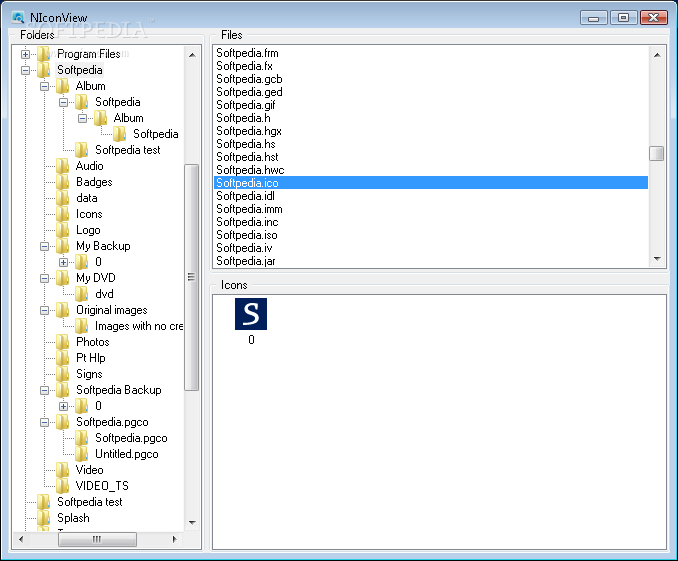The height and width of the screenshot is (561, 678).
Task: Select the root-level Softpedia test folder
Action: point(90,502)
